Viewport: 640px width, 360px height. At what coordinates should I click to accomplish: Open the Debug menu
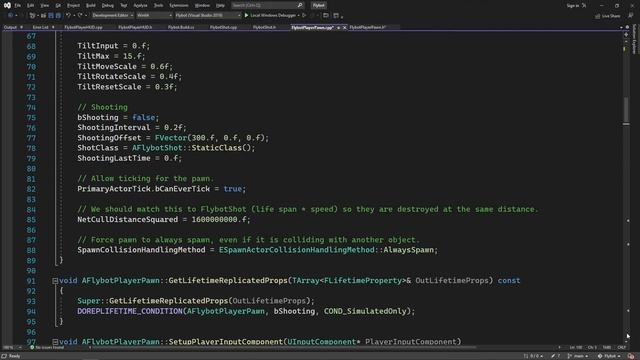(108, 5)
